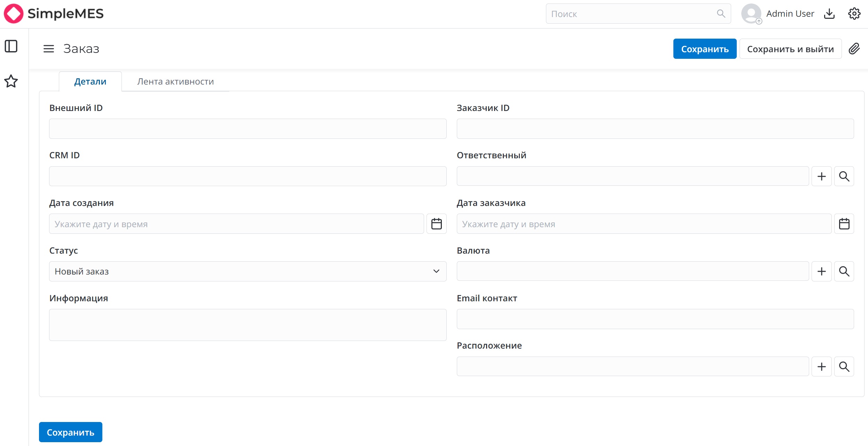Select the Детали tab
This screenshot has width=868, height=446.
[90, 82]
